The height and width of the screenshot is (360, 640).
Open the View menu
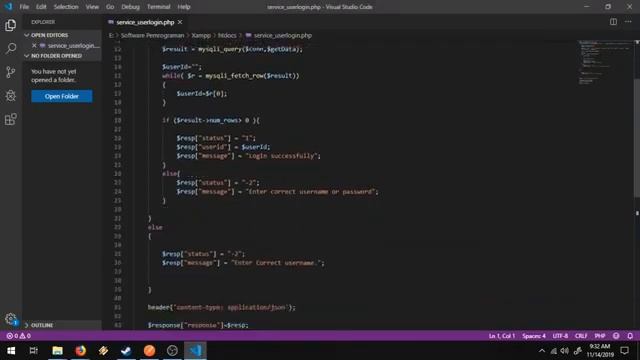[x=92, y=7]
